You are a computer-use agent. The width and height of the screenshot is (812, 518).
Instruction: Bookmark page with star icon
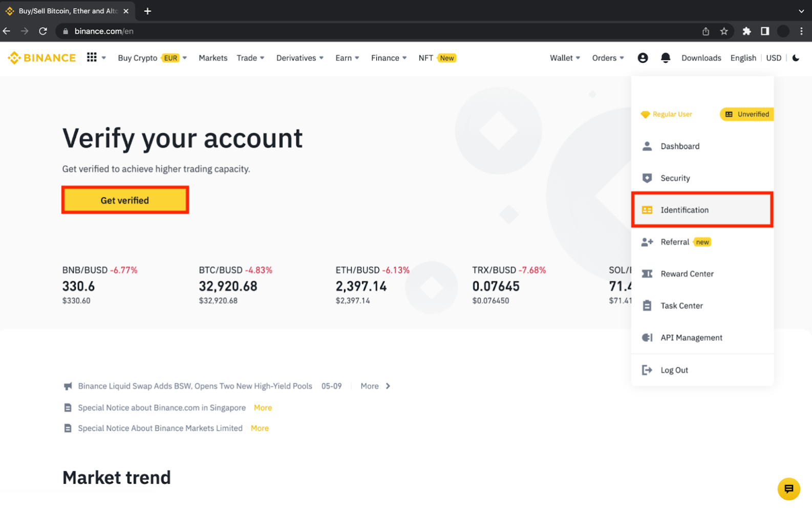724,31
